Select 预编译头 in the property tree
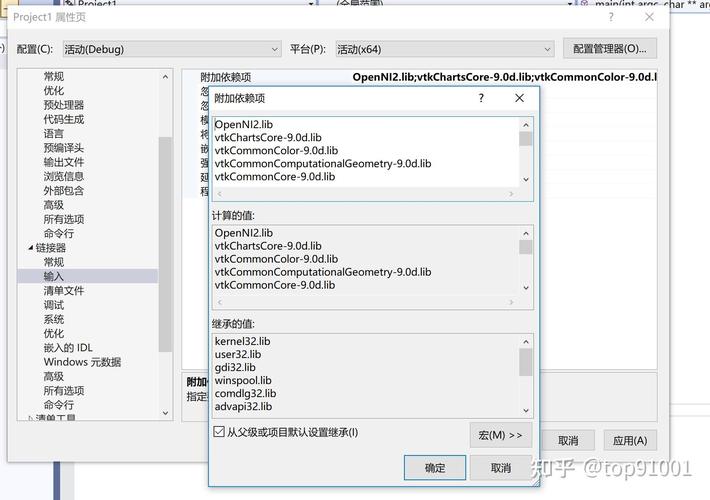710x500 pixels. tap(64, 148)
